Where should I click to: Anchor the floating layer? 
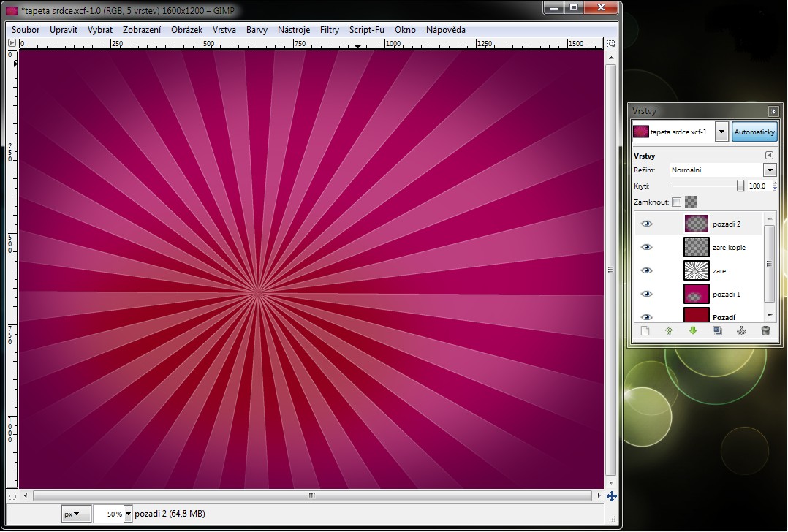(740, 330)
